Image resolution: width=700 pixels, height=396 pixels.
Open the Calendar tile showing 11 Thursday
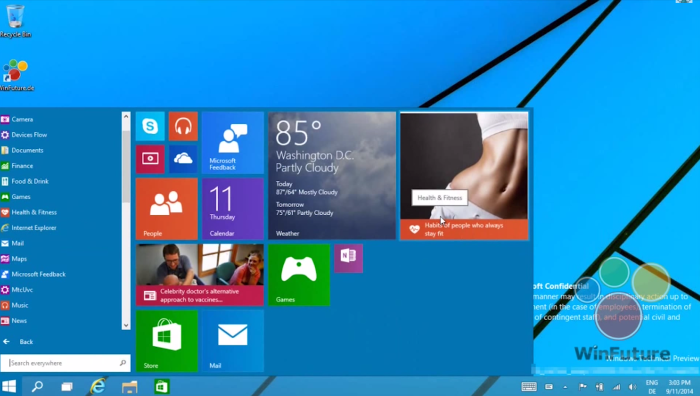(x=233, y=208)
